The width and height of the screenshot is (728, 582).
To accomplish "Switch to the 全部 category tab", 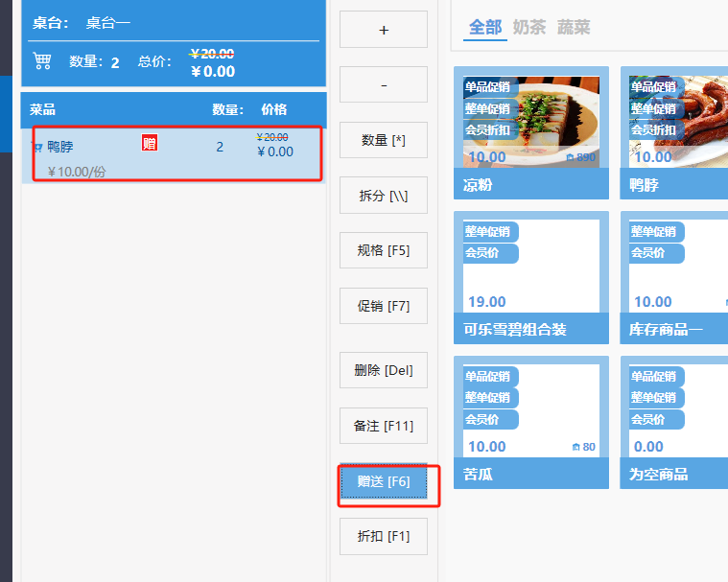I will point(484,27).
